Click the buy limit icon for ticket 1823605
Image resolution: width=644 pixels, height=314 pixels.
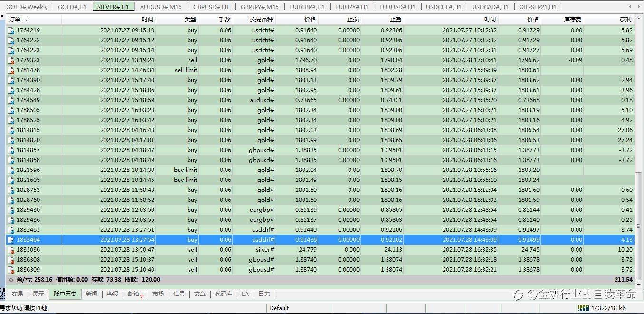coord(11,180)
